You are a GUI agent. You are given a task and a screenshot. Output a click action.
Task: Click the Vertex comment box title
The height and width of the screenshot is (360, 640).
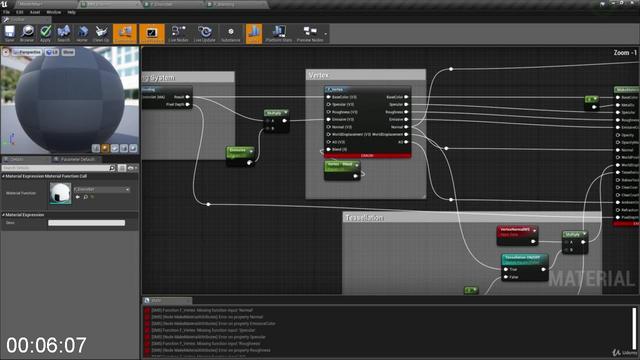[x=319, y=76]
